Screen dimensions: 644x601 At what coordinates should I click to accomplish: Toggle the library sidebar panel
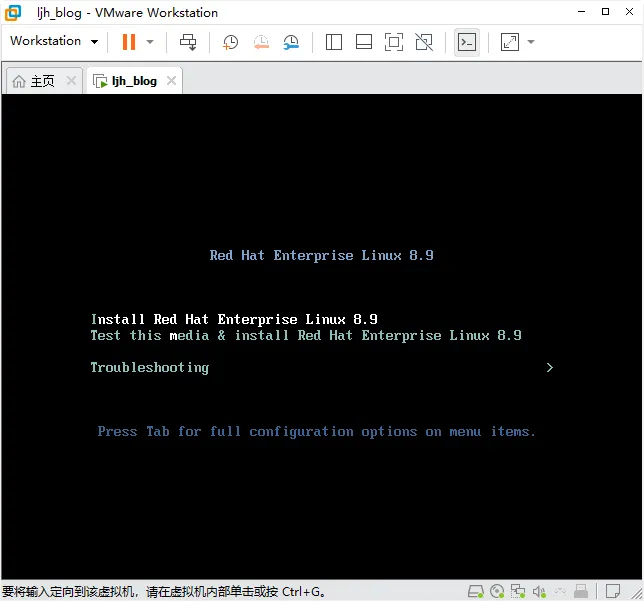point(334,42)
